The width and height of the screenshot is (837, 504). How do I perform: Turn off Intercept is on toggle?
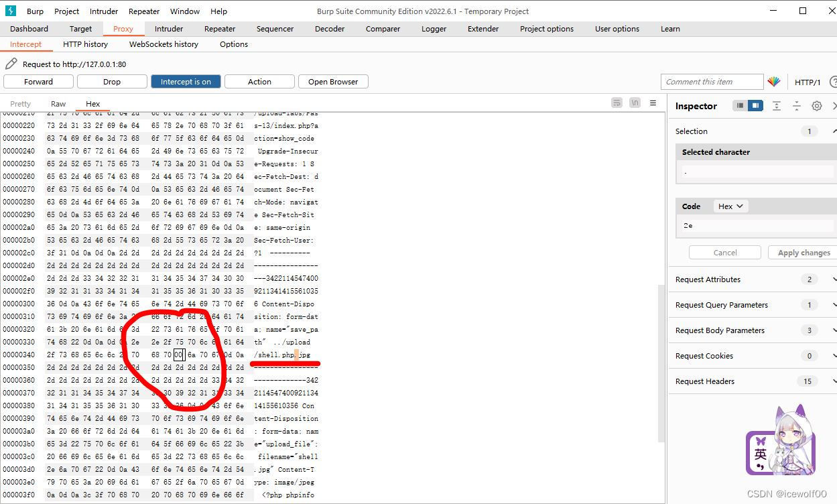click(x=186, y=82)
